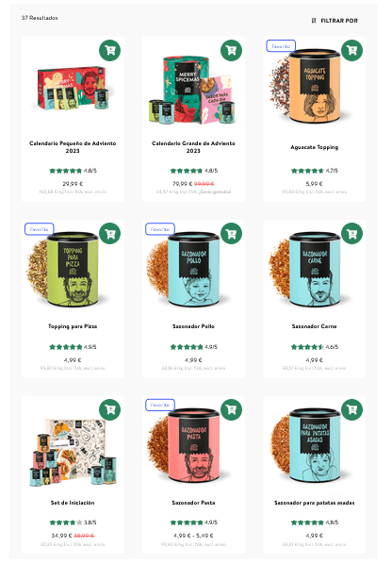Viewport: 392px width, 564px height.
Task: Add Calendario Grande de Adviento to cart
Action: click(231, 50)
